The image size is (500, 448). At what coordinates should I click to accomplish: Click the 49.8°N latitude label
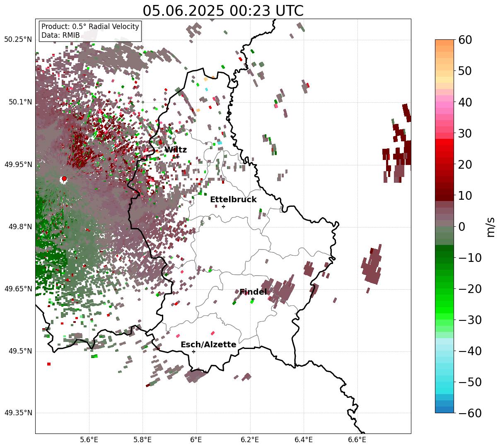pyautogui.click(x=20, y=227)
